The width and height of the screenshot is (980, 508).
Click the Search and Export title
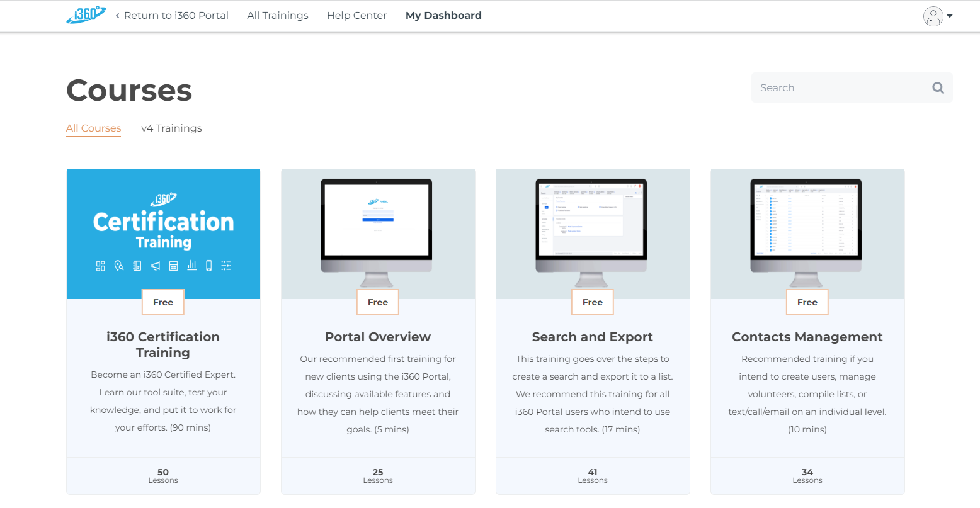593,337
